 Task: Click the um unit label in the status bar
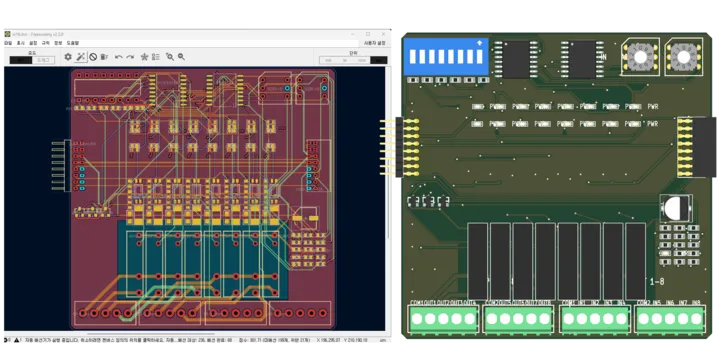coord(382,340)
